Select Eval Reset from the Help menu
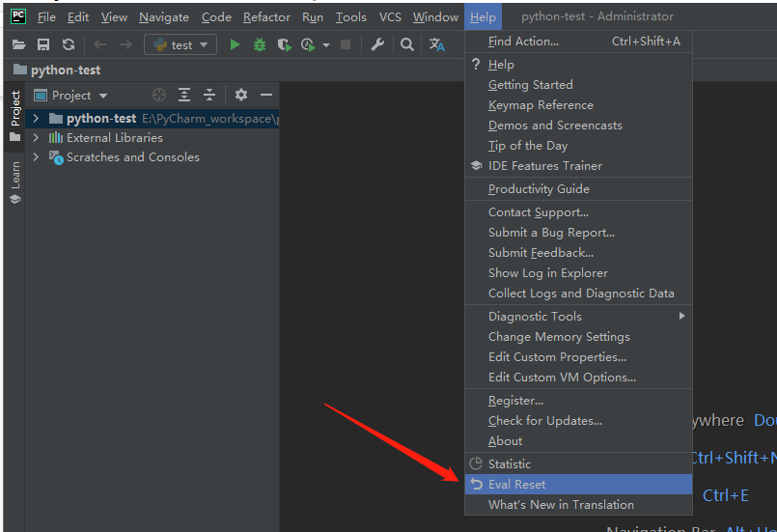Image resolution: width=777 pixels, height=532 pixels. (x=516, y=484)
